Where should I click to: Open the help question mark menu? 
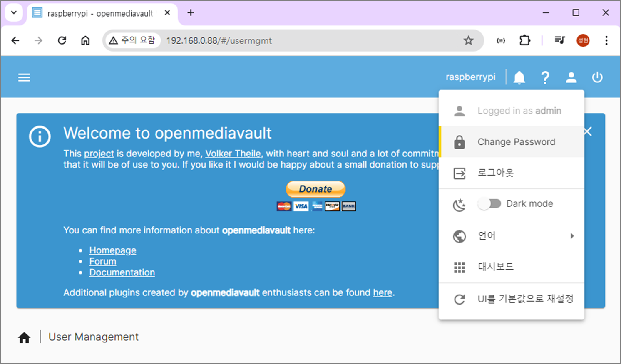(545, 77)
